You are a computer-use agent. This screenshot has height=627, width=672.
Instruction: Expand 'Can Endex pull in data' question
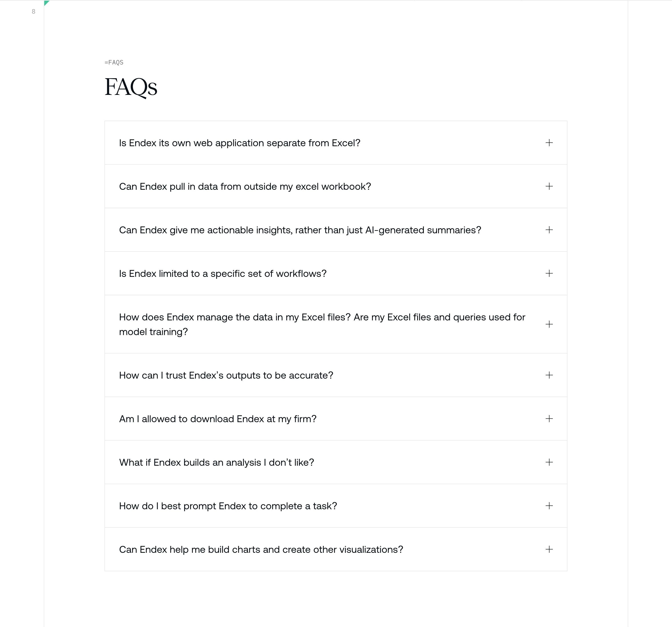(x=245, y=186)
